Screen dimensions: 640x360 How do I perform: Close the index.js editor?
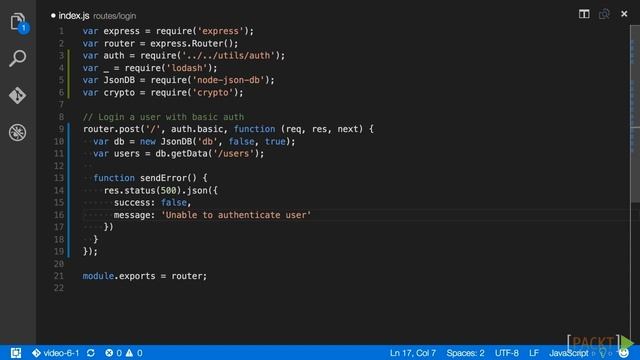coord(624,14)
